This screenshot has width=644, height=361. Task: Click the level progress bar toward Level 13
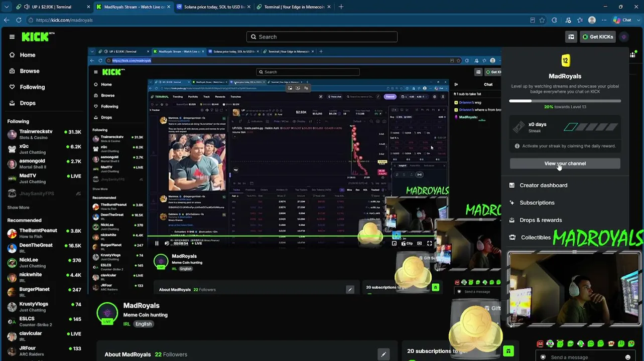[x=565, y=101]
